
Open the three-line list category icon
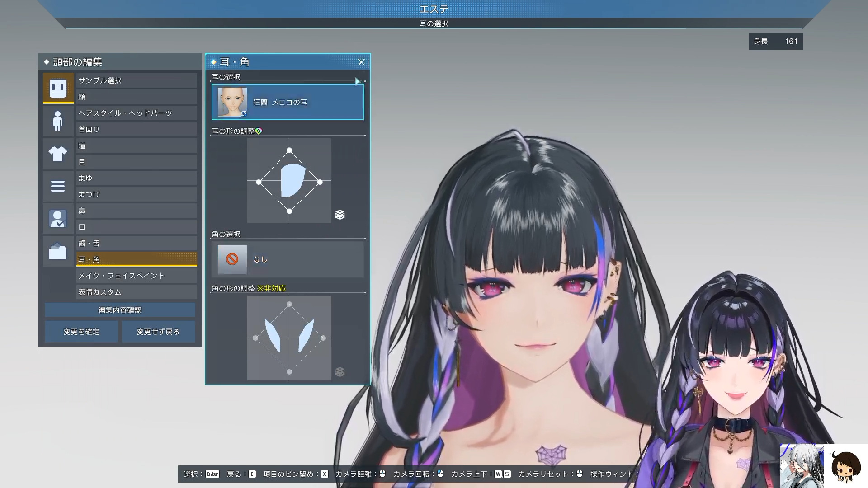pyautogui.click(x=58, y=186)
